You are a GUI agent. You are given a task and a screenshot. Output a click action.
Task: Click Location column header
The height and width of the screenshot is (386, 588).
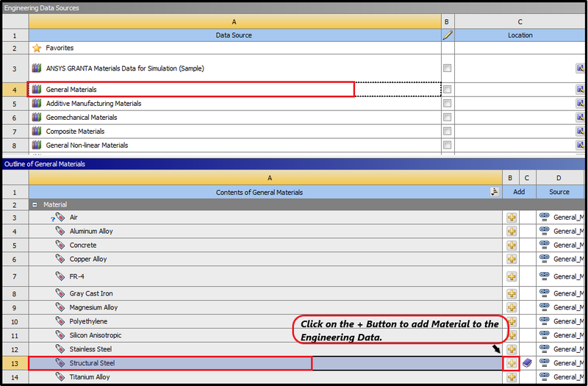520,35
